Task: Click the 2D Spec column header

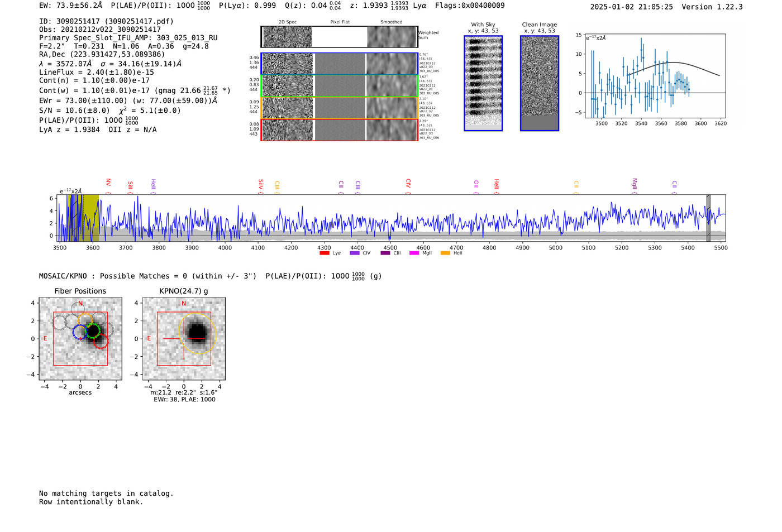Action: 288,22
